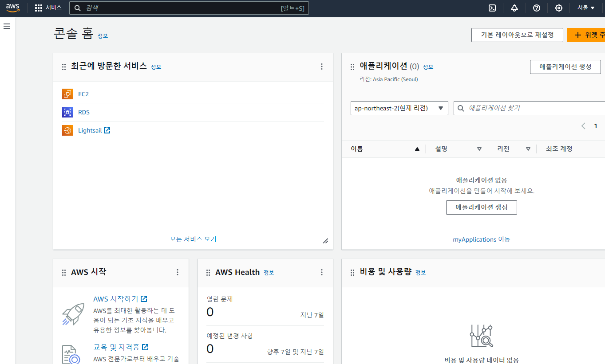Open 정보 link beside 최근에 방문한 서비스

point(156,67)
